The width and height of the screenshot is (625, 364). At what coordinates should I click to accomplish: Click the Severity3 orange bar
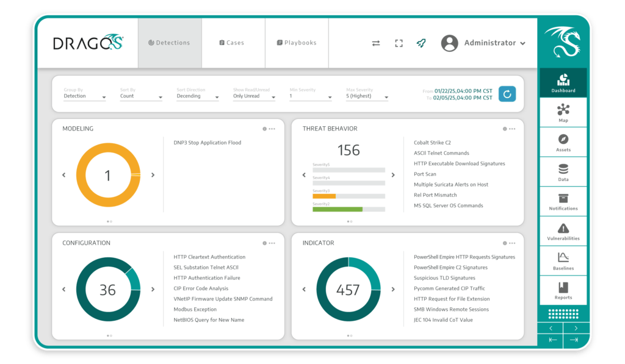[324, 196]
